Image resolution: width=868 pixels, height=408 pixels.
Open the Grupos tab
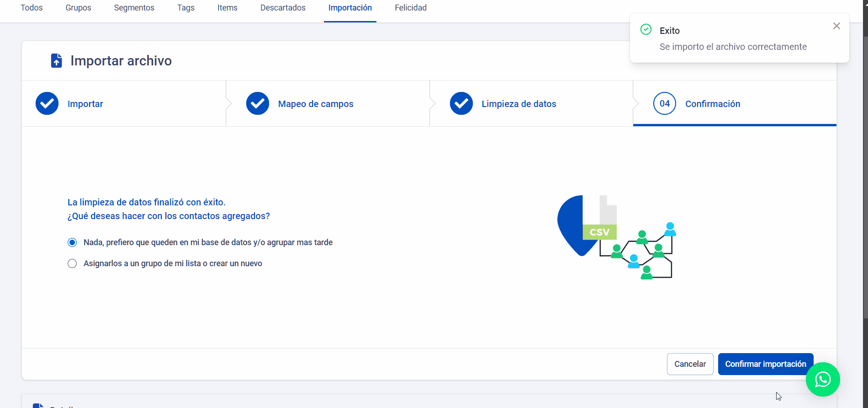coord(78,8)
